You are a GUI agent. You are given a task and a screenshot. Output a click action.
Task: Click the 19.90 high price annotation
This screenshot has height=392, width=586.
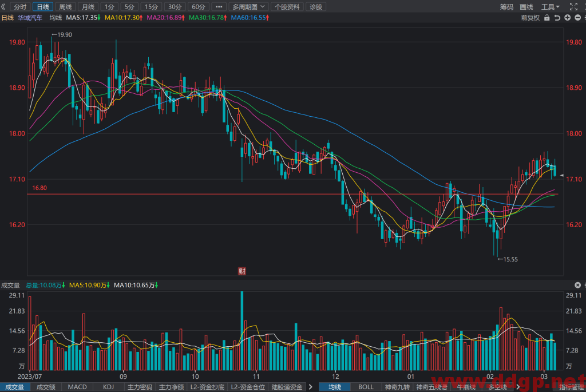tap(62, 35)
